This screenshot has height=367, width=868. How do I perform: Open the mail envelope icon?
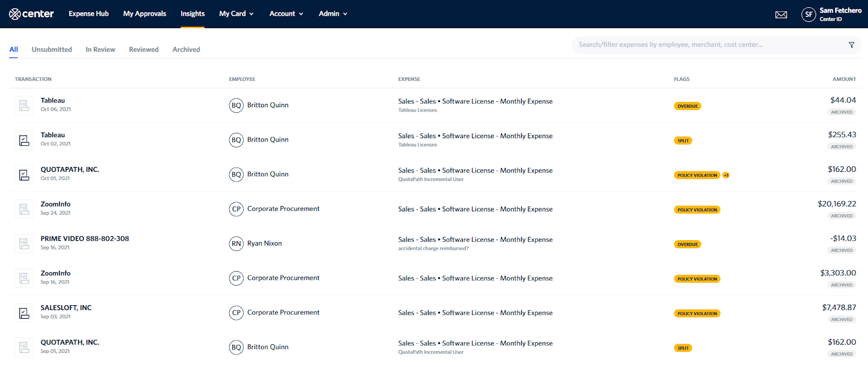pyautogui.click(x=781, y=15)
